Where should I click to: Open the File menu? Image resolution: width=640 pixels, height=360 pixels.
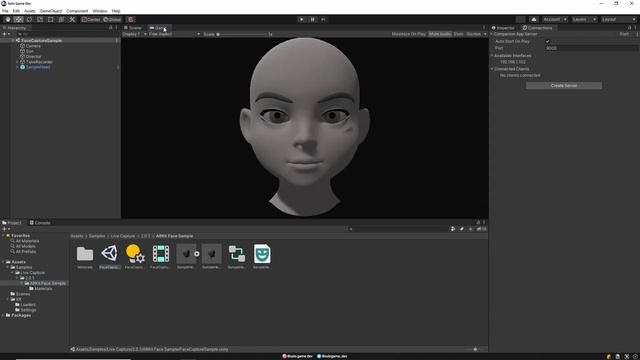pyautogui.click(x=5, y=11)
